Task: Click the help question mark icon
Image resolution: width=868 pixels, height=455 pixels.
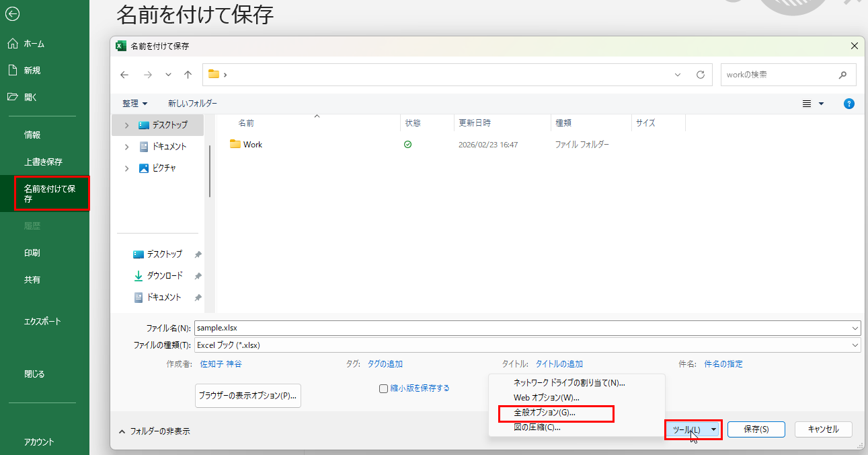Action: pos(849,104)
